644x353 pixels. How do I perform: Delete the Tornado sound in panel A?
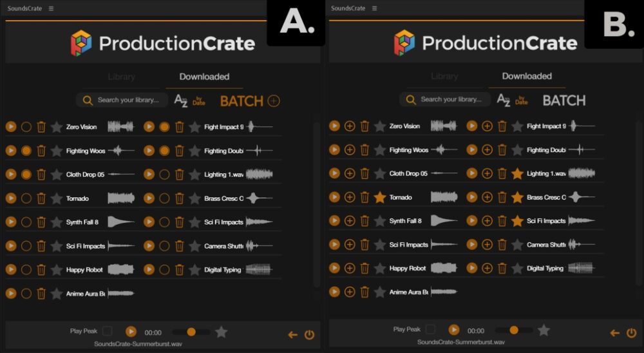[41, 198]
